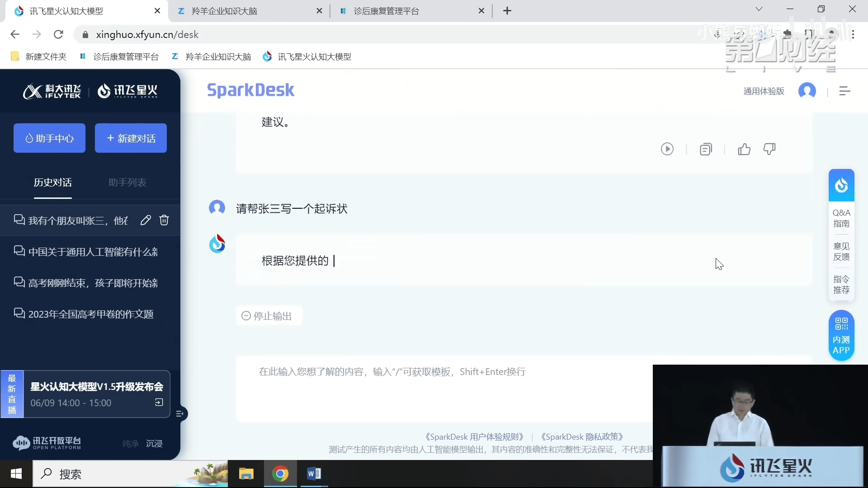Click the site lock icon in address bar

85,35
